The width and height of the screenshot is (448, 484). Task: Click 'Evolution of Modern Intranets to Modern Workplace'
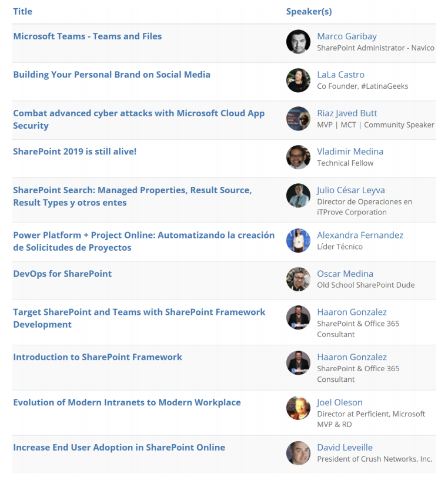pos(127,402)
